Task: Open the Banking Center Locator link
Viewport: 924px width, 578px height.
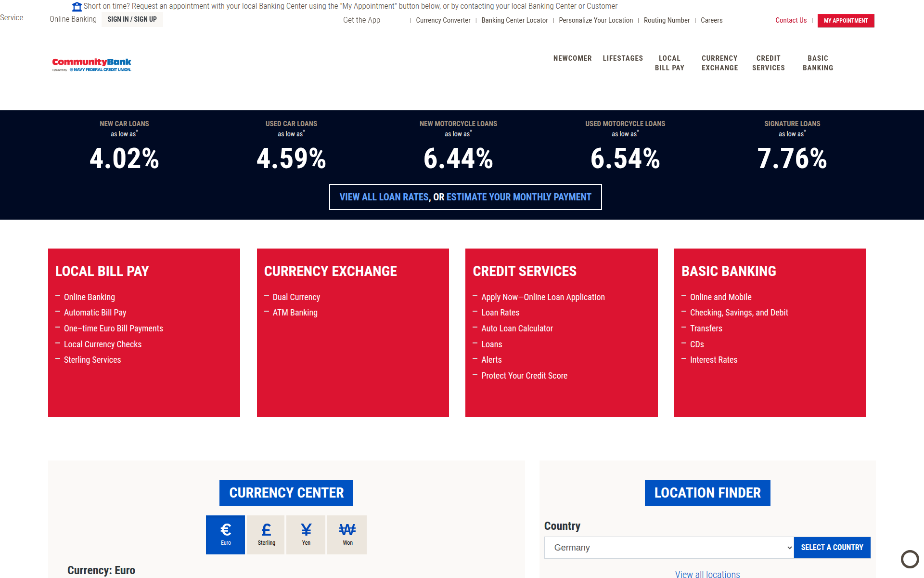Action: [x=514, y=20]
